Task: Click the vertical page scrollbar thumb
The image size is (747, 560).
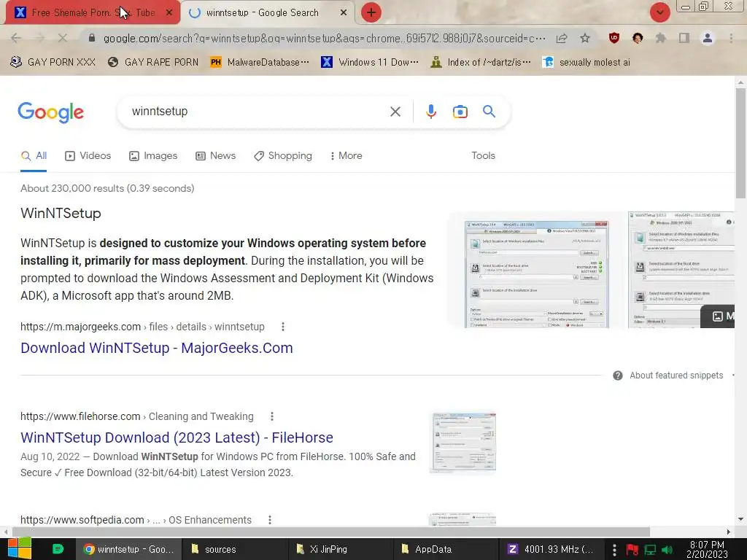Action: [x=740, y=143]
